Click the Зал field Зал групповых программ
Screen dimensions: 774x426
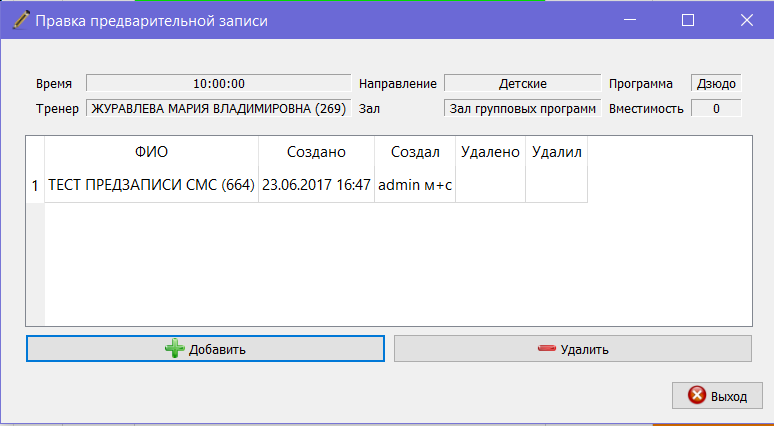pyautogui.click(x=523, y=108)
